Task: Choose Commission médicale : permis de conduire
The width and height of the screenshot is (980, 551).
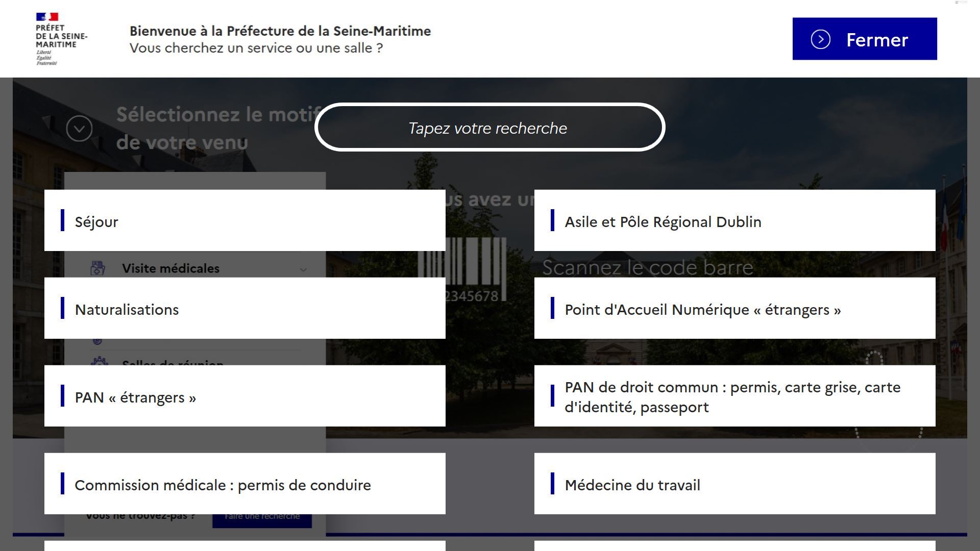Action: (x=244, y=484)
